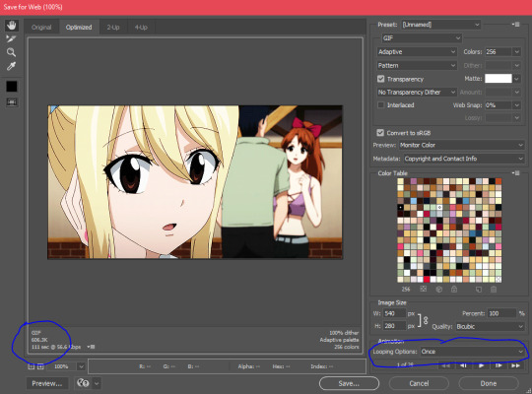This screenshot has width=532, height=394.
Task: Click the Percent input field
Action: [501, 313]
